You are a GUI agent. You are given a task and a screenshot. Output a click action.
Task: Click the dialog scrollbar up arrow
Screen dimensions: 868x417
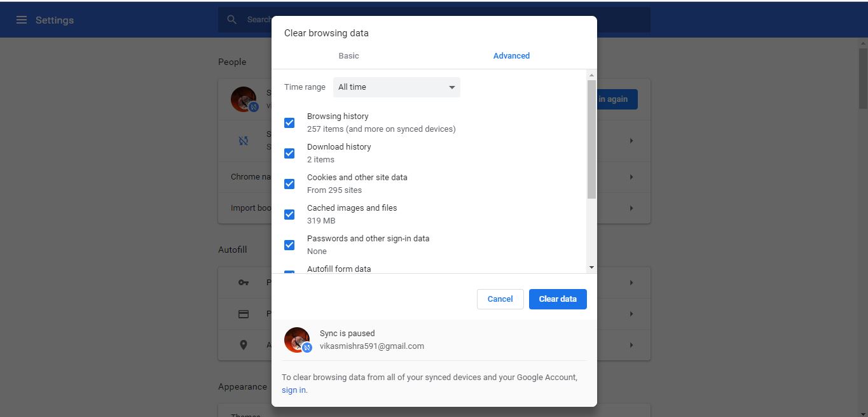591,75
